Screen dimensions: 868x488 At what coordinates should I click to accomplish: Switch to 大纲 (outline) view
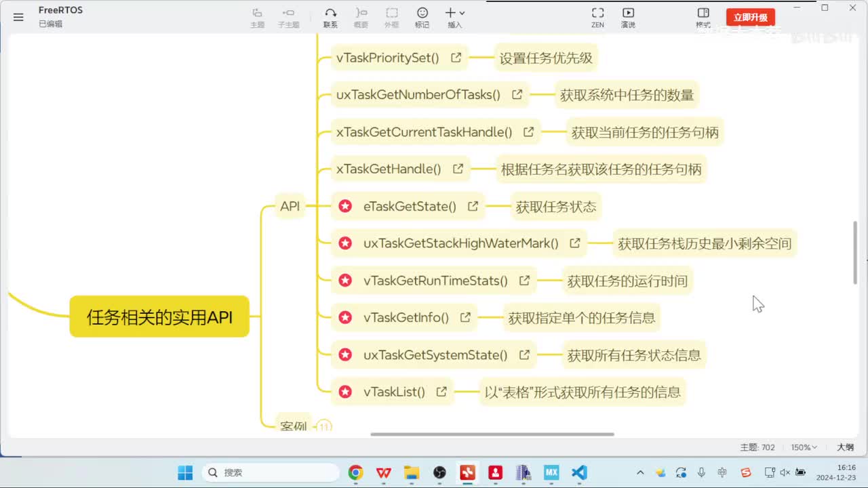coord(845,447)
